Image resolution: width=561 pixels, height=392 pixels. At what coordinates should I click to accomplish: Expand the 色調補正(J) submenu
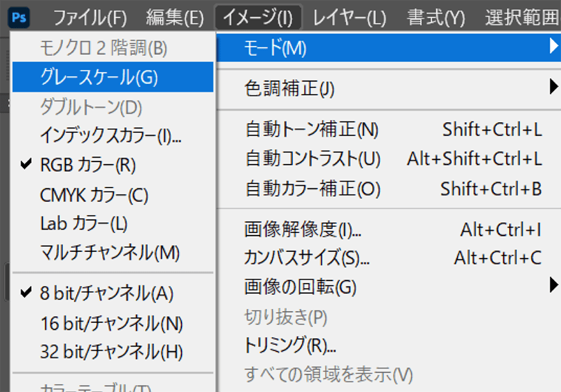(x=289, y=89)
